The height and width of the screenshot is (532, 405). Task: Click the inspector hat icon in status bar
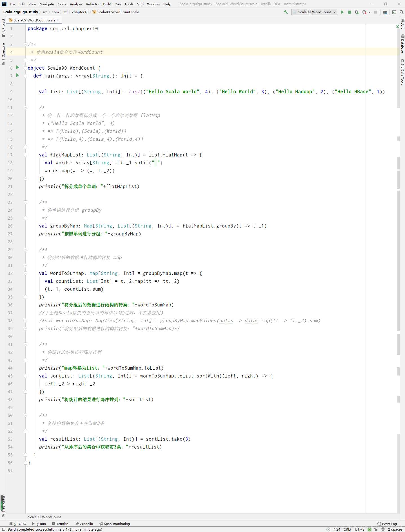point(383,529)
